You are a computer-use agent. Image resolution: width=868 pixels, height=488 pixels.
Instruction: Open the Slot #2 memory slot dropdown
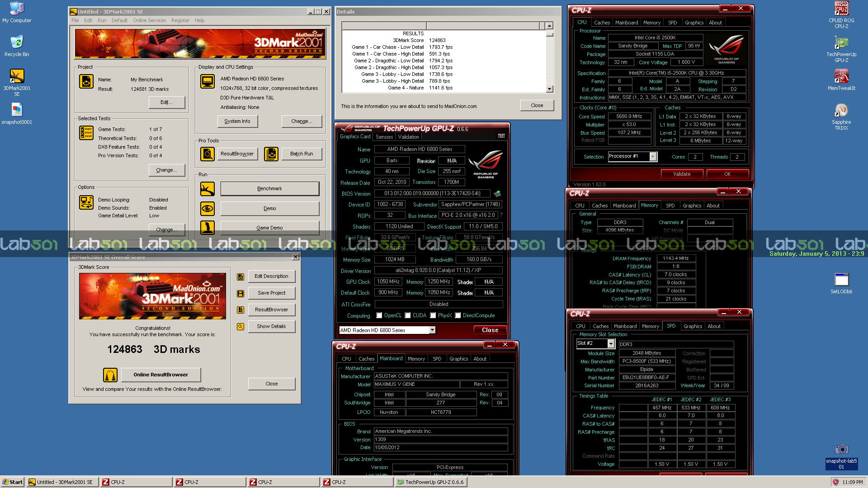tap(610, 343)
